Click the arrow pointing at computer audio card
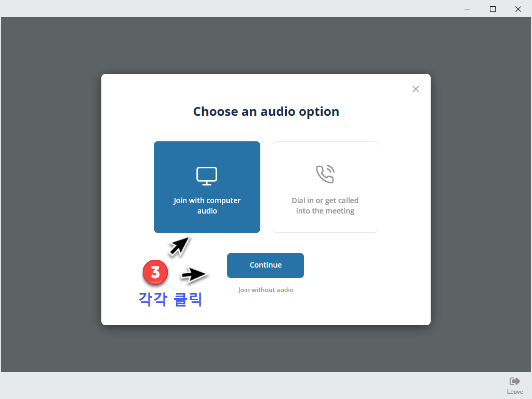Screen dimensions: 532x399 (x=179, y=246)
